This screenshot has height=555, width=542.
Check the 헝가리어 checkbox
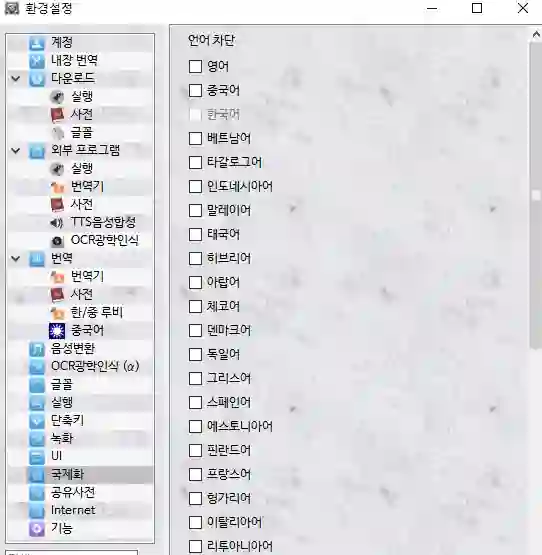click(195, 498)
